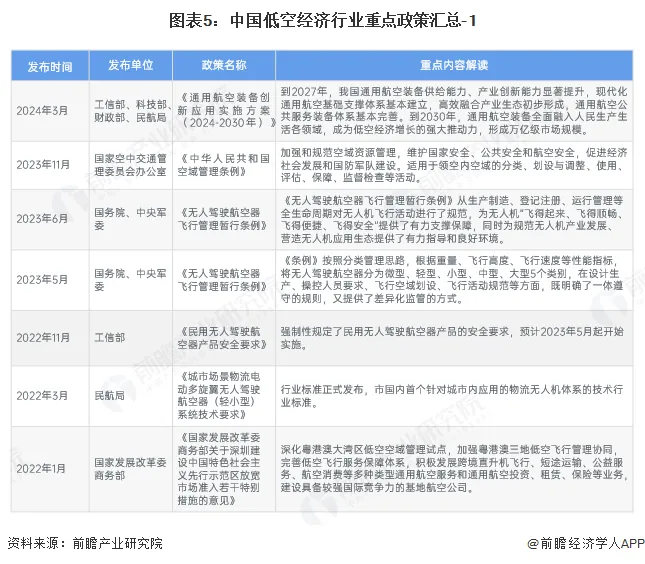Select the 政策名称 column header
The image size is (645, 564).
[x=224, y=65]
